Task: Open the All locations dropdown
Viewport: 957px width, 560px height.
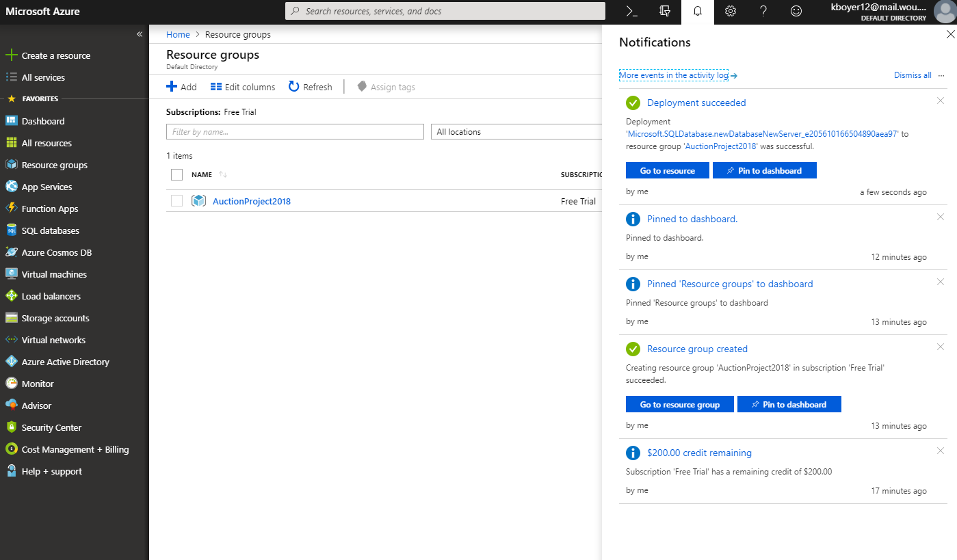Action: tap(516, 132)
